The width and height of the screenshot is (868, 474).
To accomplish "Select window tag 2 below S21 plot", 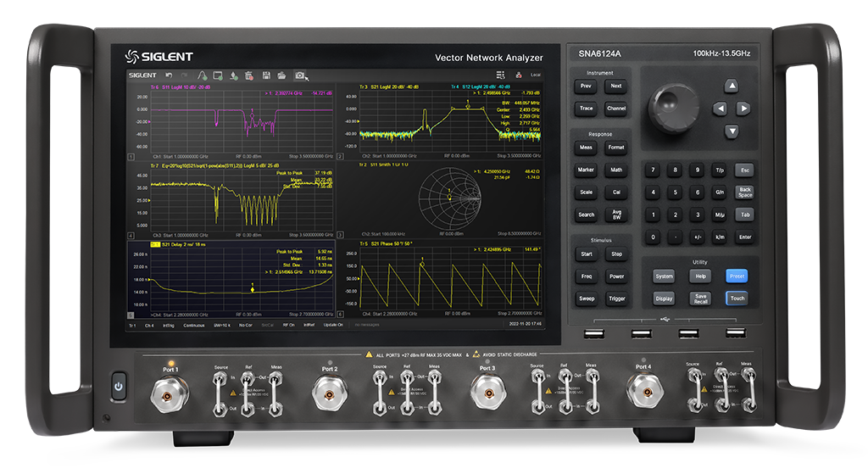I will (x=341, y=157).
